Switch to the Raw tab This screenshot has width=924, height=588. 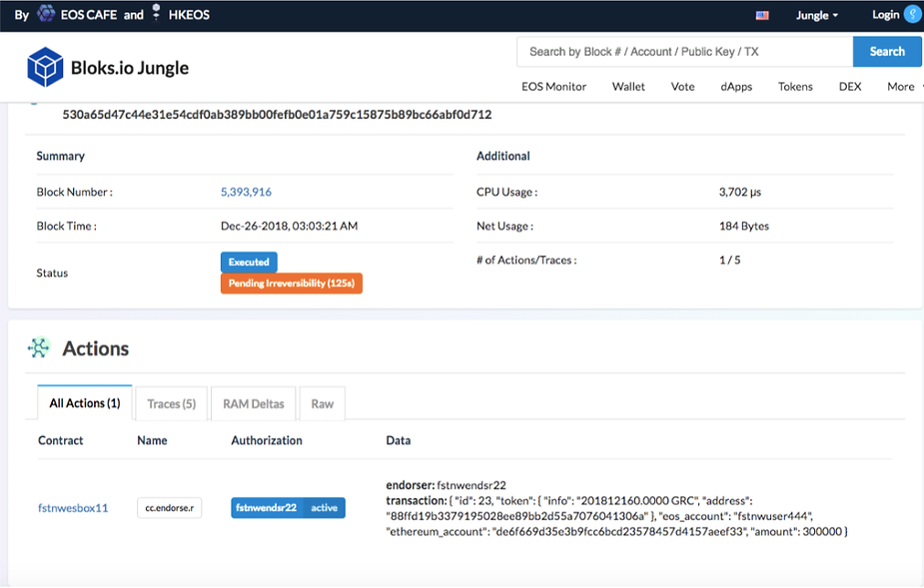[x=323, y=403]
